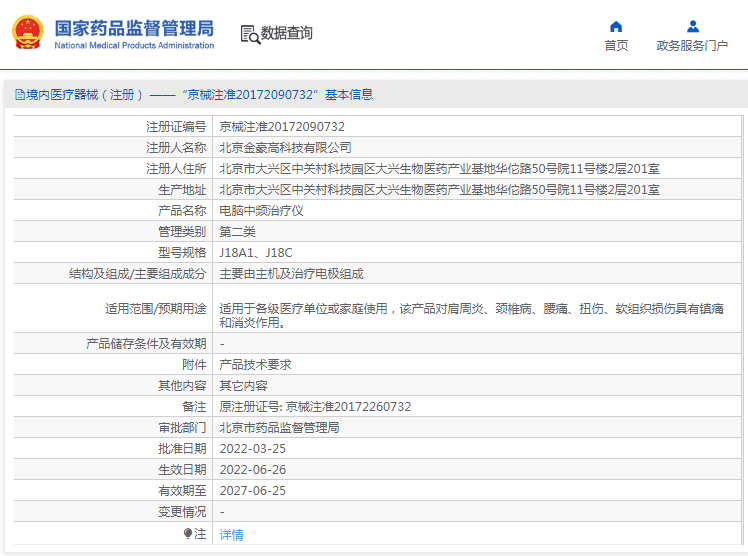Click the 型号规格 label

(182, 253)
